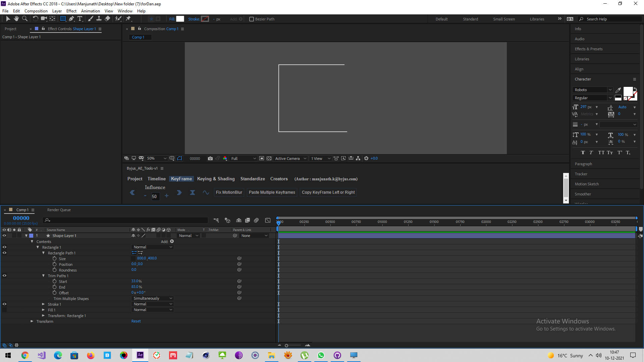Select the Rectangle shape tool
644x362 pixels.
(x=63, y=19)
